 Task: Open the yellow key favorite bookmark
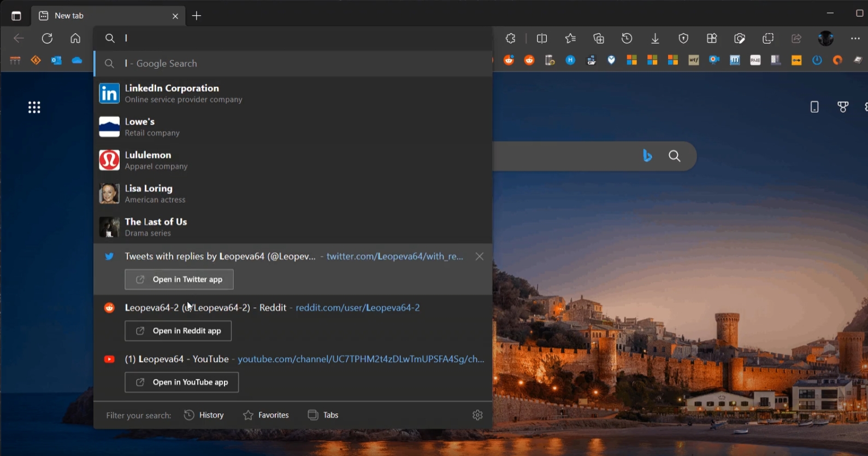point(796,60)
